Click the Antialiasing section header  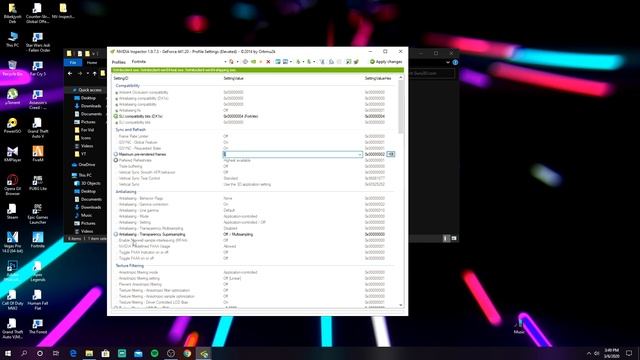[126, 191]
